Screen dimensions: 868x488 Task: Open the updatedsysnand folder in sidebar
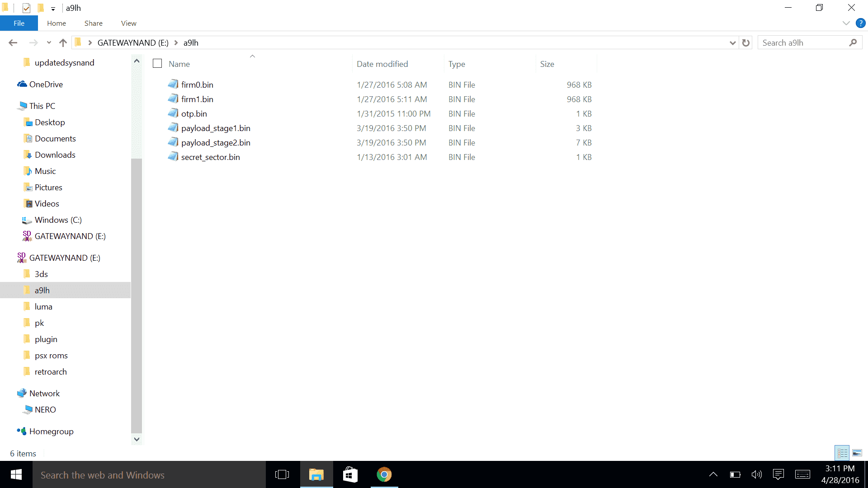[x=64, y=62]
